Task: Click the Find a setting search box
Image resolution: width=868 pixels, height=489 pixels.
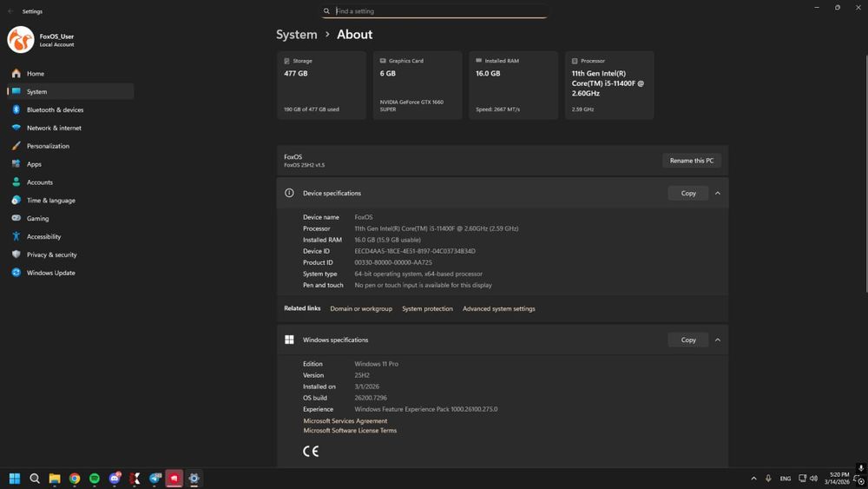Action: coord(434,11)
